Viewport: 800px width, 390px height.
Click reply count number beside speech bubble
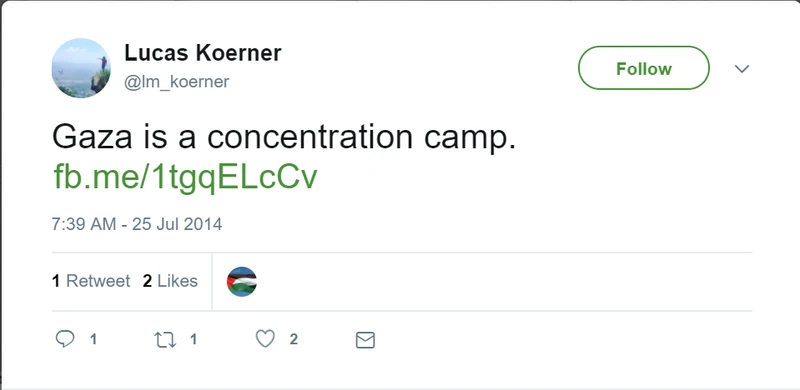click(x=93, y=339)
